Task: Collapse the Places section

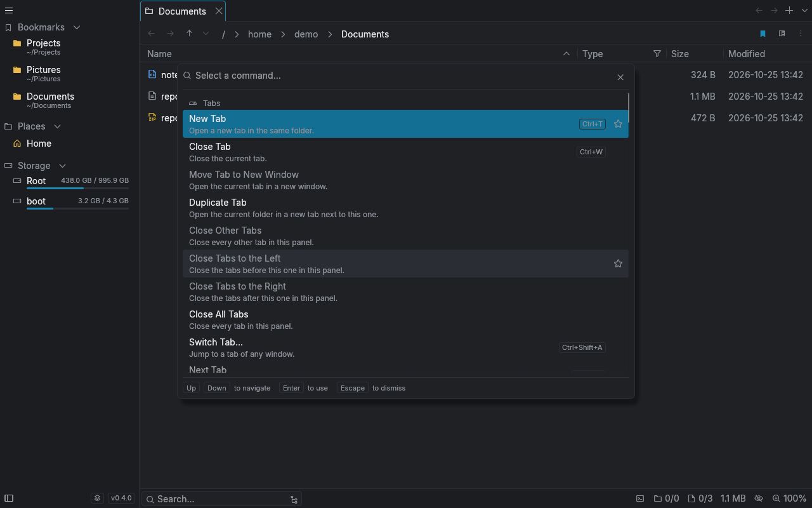Action: (57, 126)
